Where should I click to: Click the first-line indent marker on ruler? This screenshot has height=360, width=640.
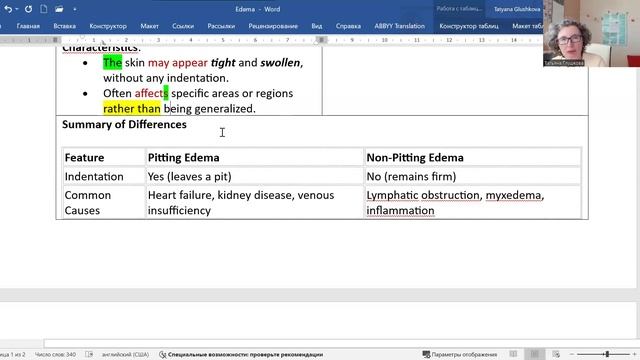(x=82, y=37)
